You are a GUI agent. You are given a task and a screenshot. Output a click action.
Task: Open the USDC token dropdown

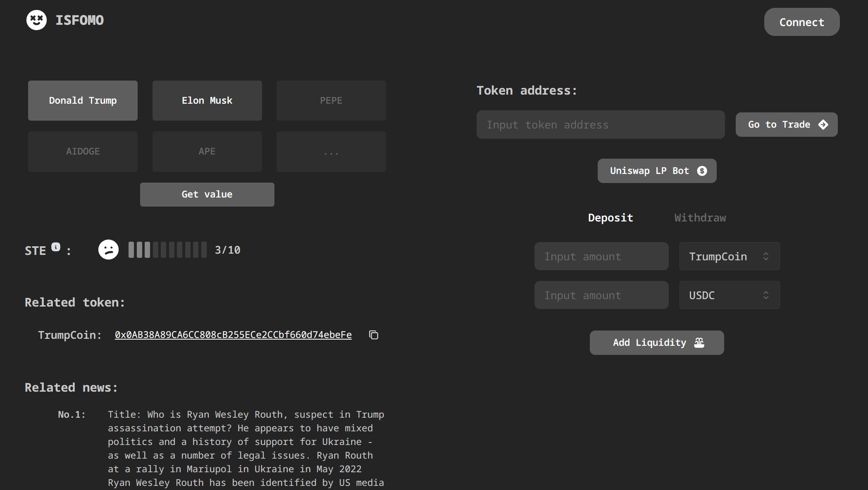[x=730, y=295]
